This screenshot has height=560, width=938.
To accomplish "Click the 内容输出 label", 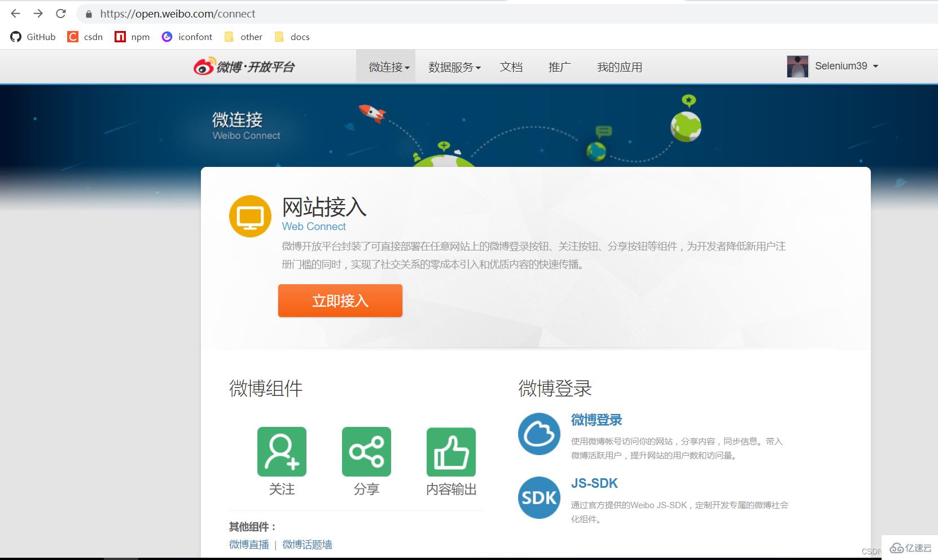I will 451,489.
